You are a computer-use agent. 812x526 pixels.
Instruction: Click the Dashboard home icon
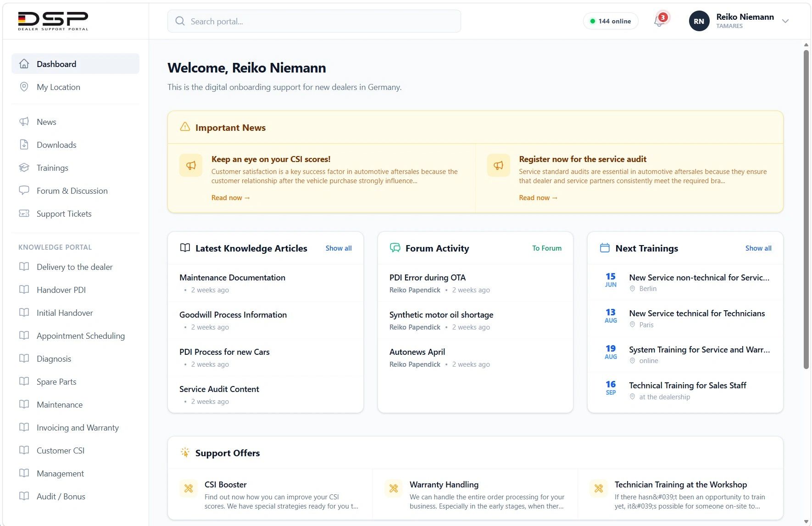pyautogui.click(x=24, y=64)
